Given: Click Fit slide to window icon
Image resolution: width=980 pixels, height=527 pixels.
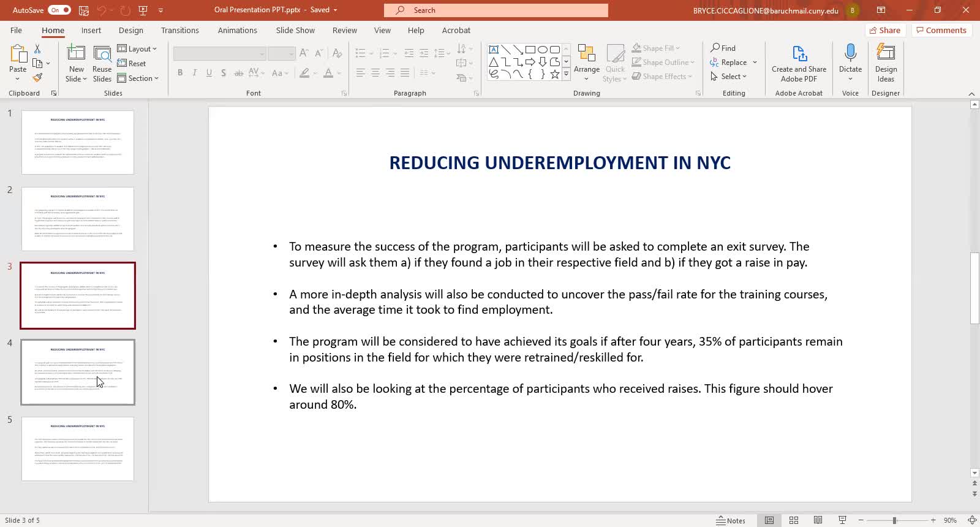Looking at the screenshot, I should click(x=972, y=520).
